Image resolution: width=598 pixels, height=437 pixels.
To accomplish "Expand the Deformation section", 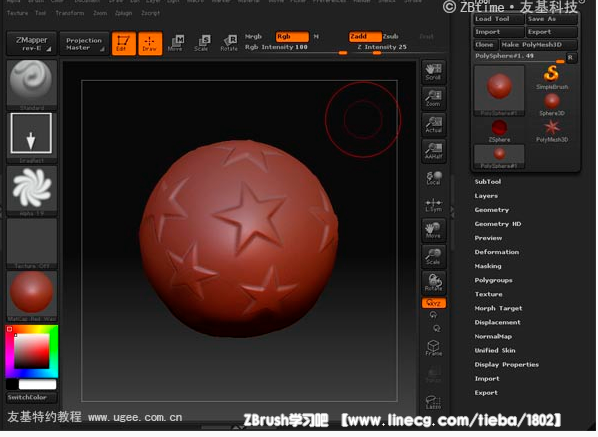I will [497, 252].
